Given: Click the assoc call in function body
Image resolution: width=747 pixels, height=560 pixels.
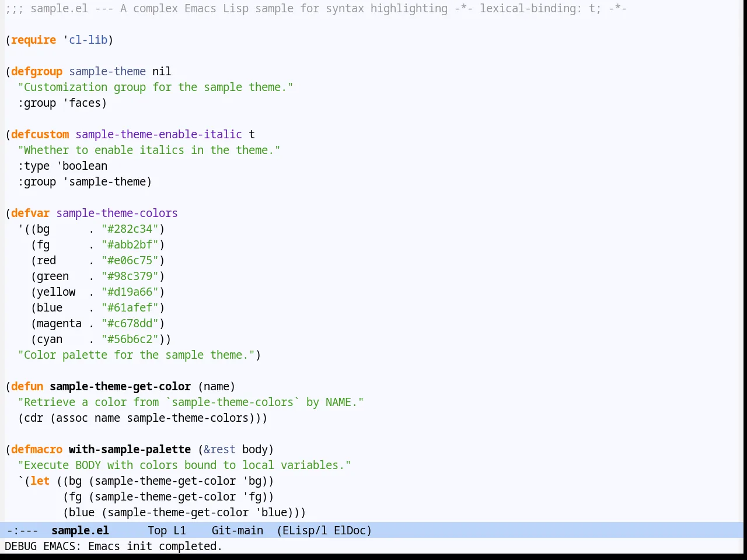Looking at the screenshot, I should 72,418.
